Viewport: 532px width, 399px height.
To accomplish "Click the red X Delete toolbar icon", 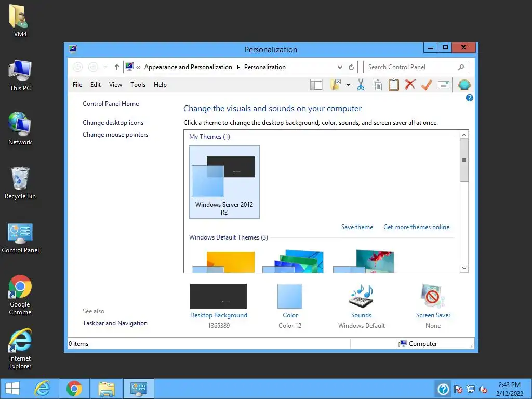I will pyautogui.click(x=410, y=85).
